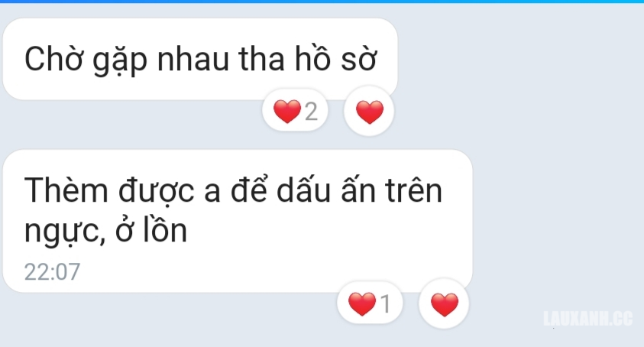Screen dimensions: 644x347
Task: Click the red heart inside the 2 reaction pill
Action: (287, 112)
